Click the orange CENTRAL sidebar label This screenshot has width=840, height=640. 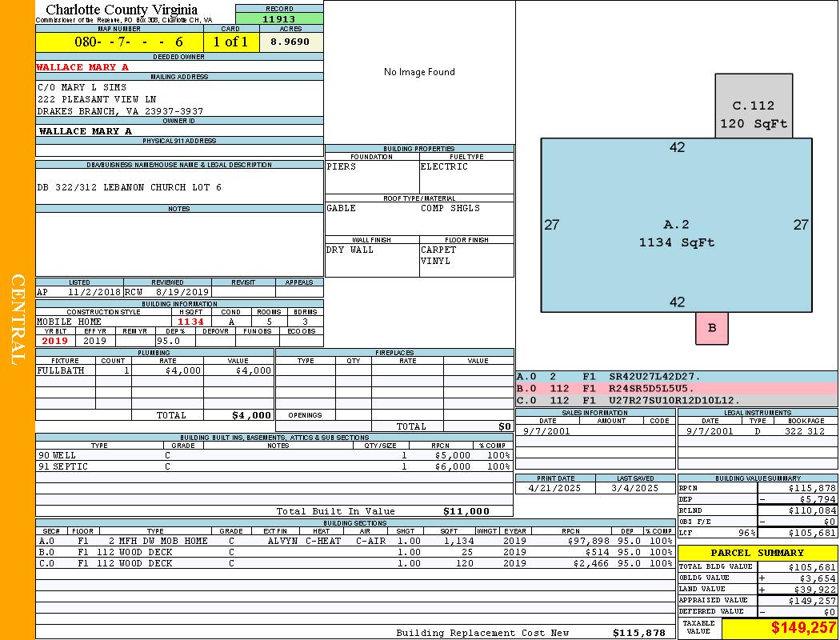click(18, 320)
